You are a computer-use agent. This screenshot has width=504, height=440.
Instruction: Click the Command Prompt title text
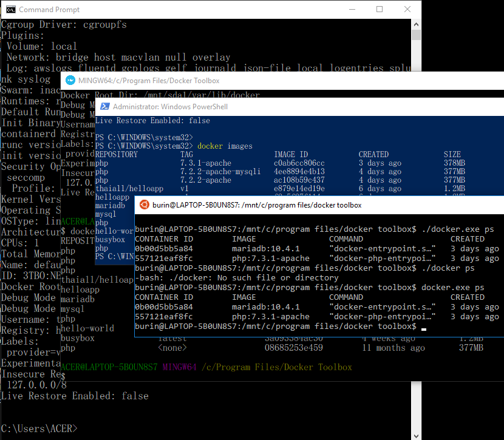pos(49,10)
